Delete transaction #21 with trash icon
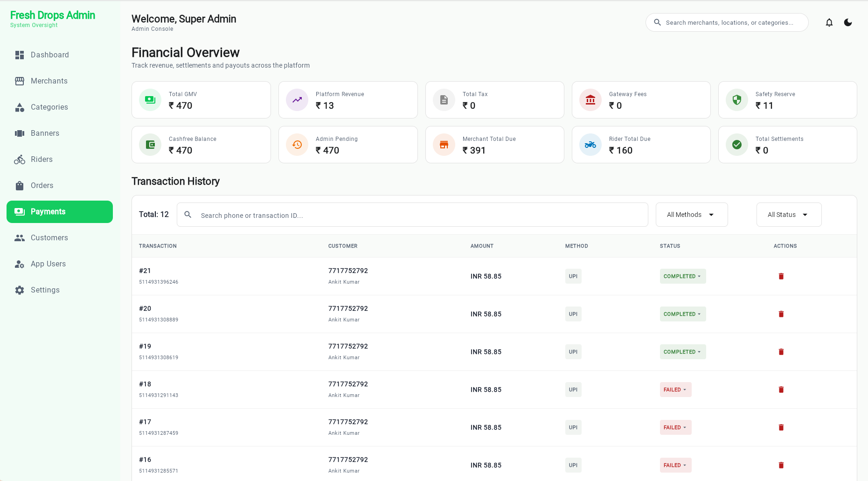Image resolution: width=868 pixels, height=481 pixels. click(x=781, y=276)
